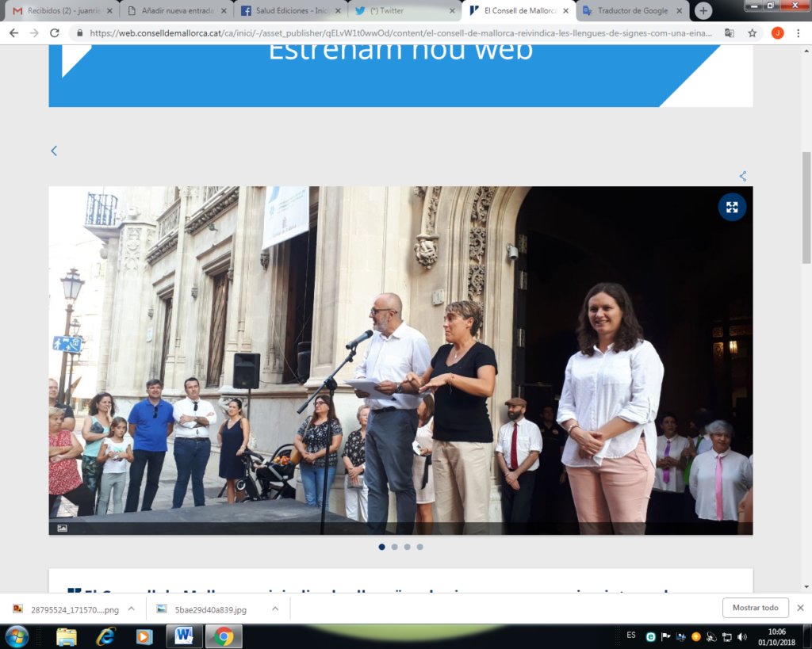Click the translate page icon in address bar
This screenshot has height=649, width=812.
pos(730,33)
